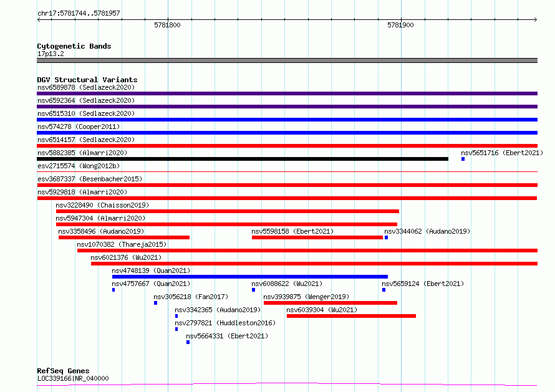This screenshot has width=555, height=392.
Task: Click the 5781800 ruler position label
Action: (x=167, y=25)
